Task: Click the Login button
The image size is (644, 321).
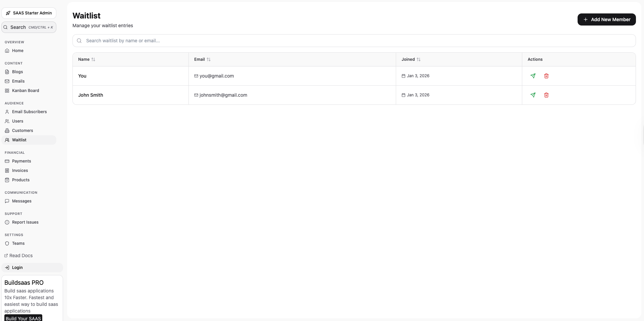Action: [x=32, y=268]
